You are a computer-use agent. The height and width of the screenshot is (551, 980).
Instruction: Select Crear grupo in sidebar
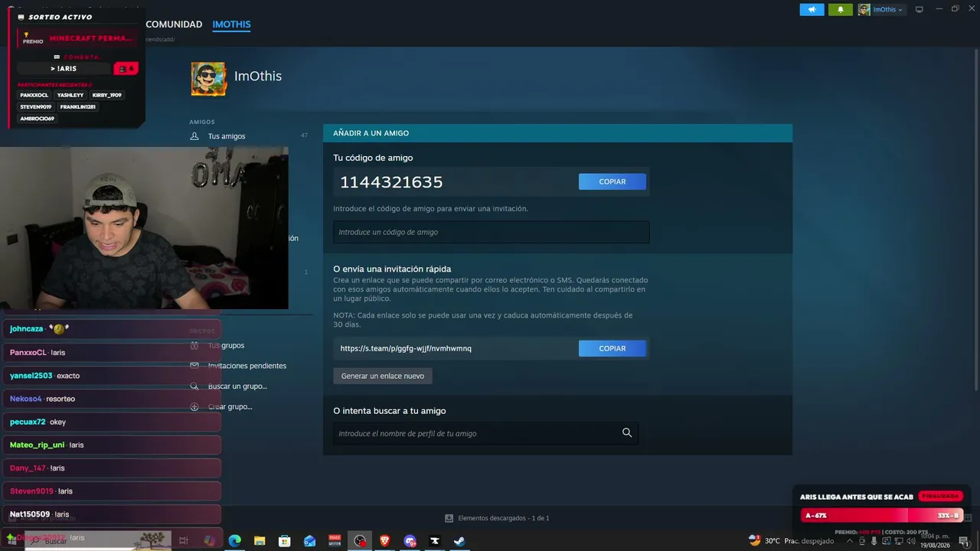[x=230, y=407]
